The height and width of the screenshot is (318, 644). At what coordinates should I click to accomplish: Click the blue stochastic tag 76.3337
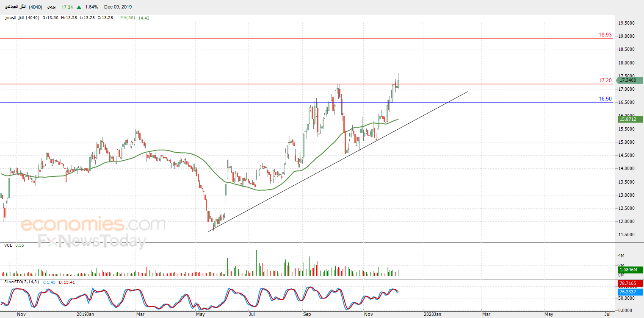point(630,292)
